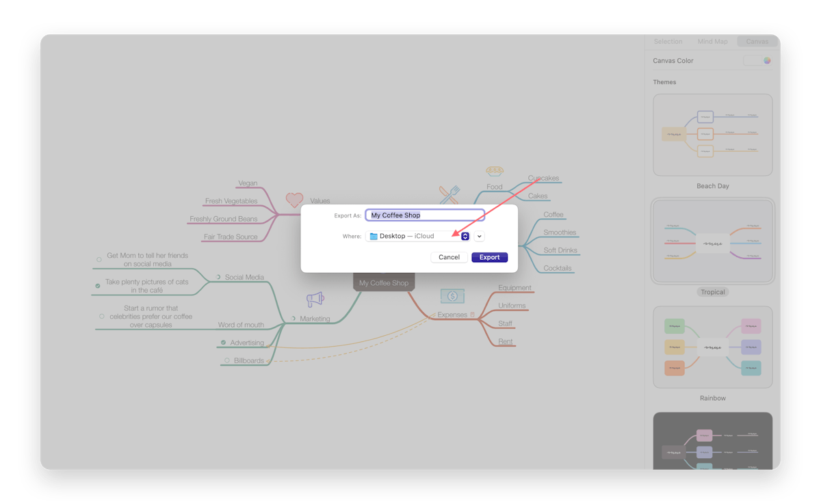This screenshot has height=504, width=821.
Task: Open the Where location popup menu
Action: 418,236
